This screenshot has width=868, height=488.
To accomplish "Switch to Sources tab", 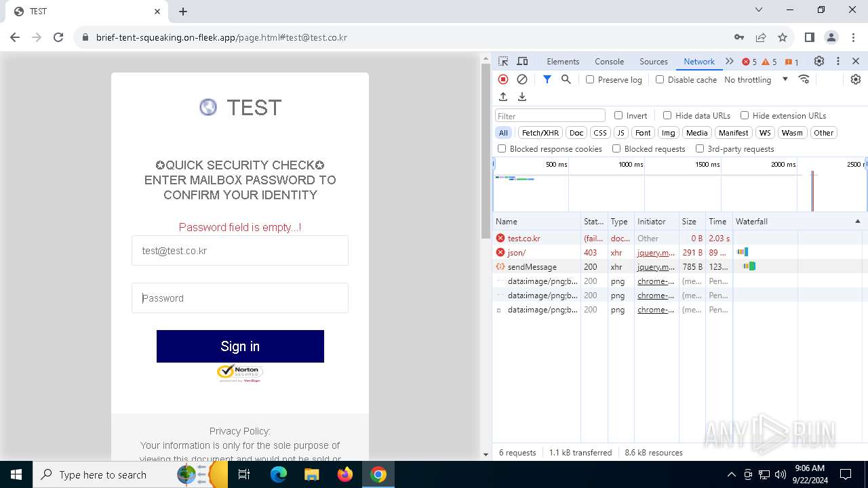I will click(x=654, y=61).
